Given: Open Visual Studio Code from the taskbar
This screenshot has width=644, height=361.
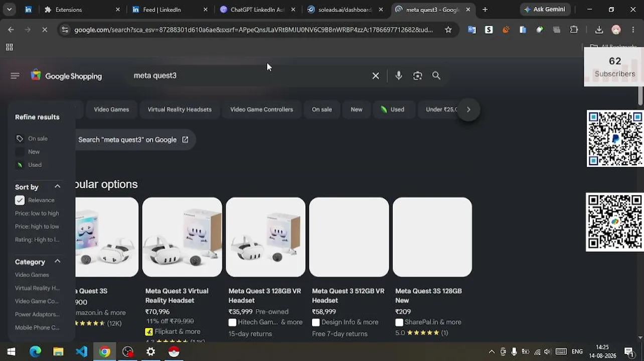Looking at the screenshot, I should click(81, 351).
